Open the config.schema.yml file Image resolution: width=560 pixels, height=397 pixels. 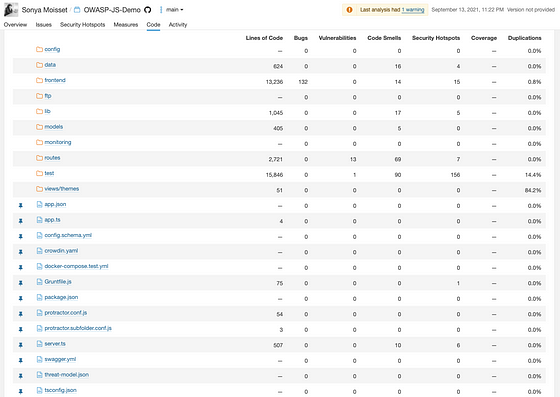pos(68,235)
